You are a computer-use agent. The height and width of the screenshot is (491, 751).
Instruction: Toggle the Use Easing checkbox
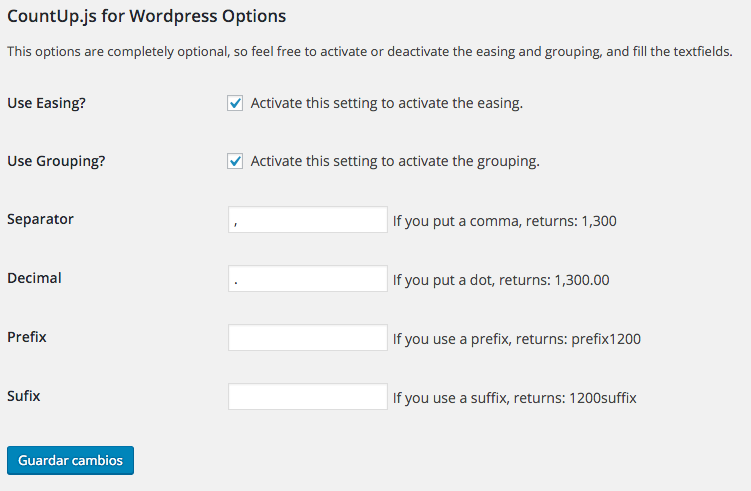coord(235,103)
